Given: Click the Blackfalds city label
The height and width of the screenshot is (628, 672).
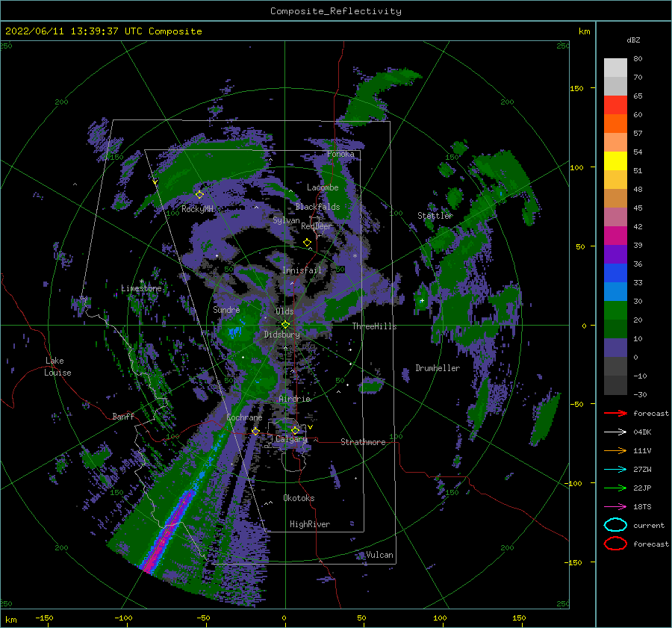Looking at the screenshot, I should (317, 207).
